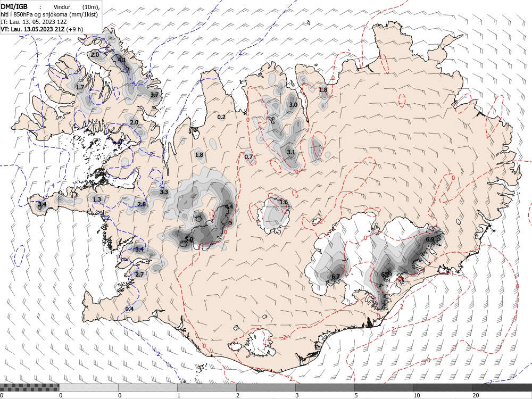Click the DMI/IGB title text
The width and height of the screenshot is (532, 399).
click(x=14, y=6)
